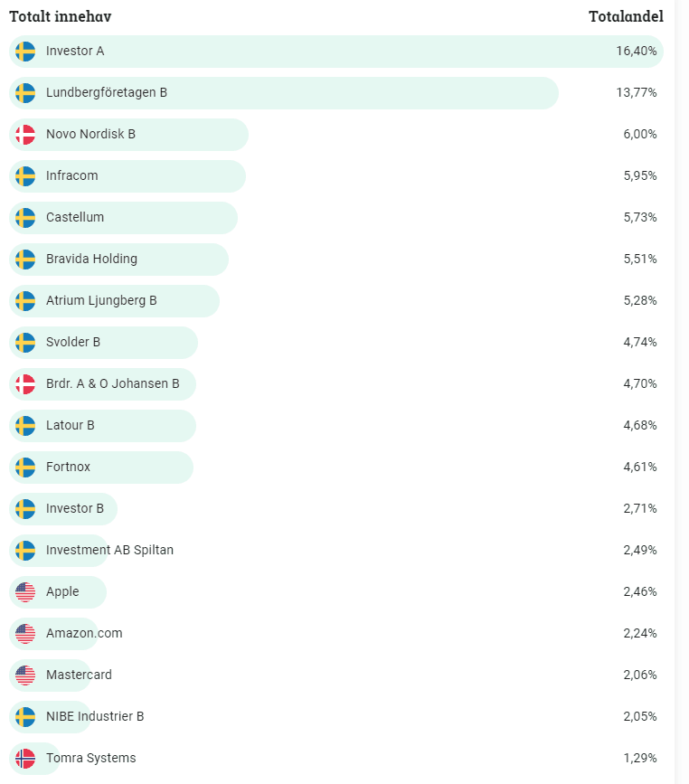This screenshot has height=784, width=689.
Task: Select Svolder B in the holdings list
Action: click(73, 342)
